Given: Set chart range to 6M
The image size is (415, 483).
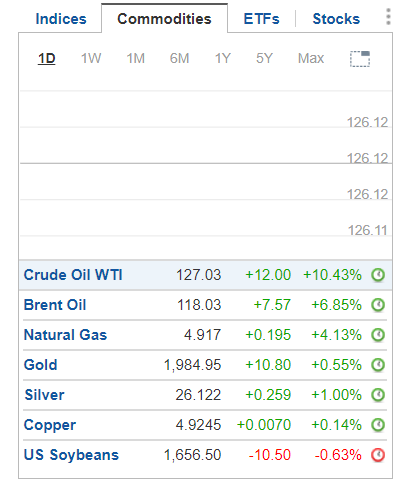Looking at the screenshot, I should [x=179, y=58].
